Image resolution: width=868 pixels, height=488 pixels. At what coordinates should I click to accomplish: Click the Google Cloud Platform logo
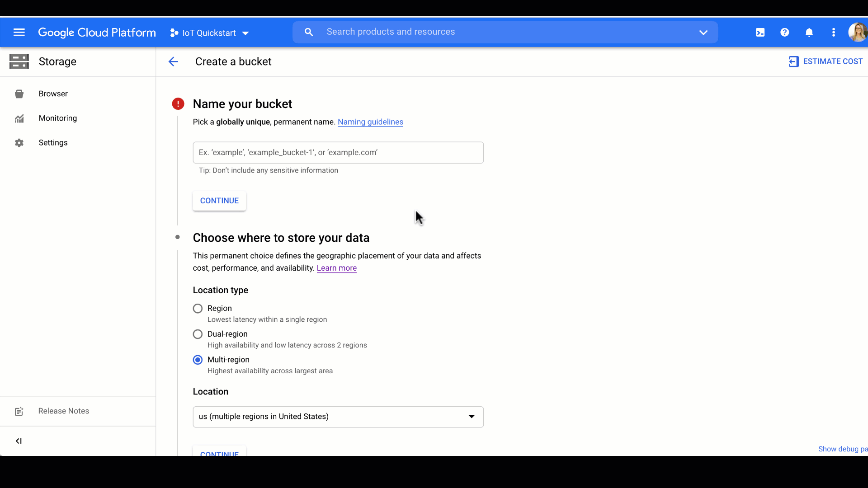tap(97, 33)
